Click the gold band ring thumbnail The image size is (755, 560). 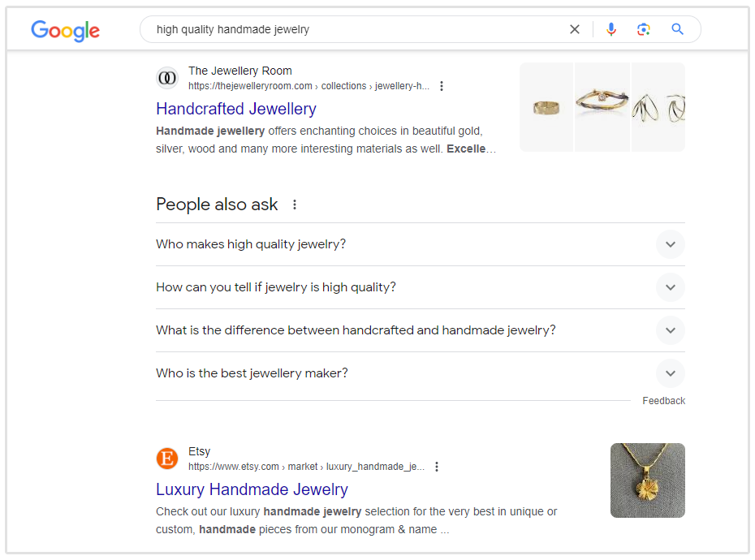click(546, 107)
